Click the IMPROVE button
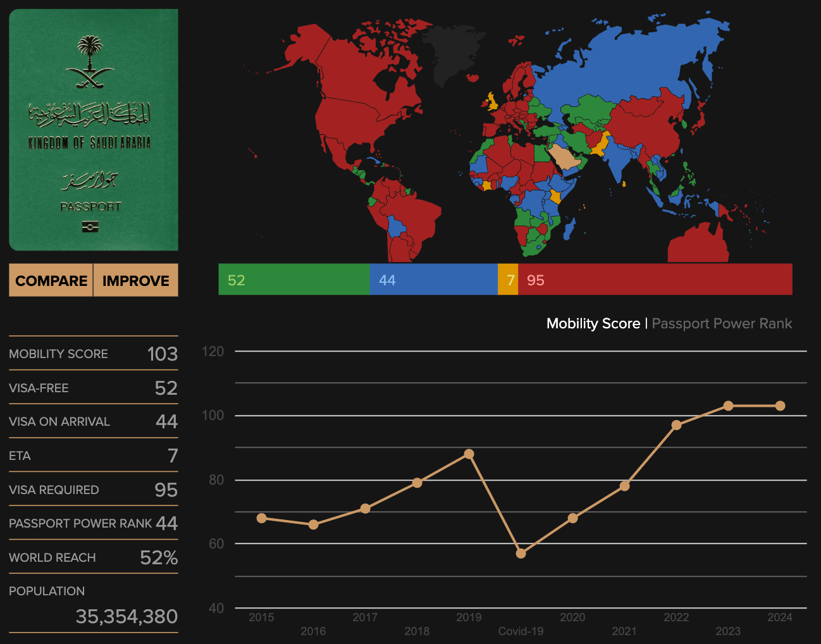 (136, 280)
